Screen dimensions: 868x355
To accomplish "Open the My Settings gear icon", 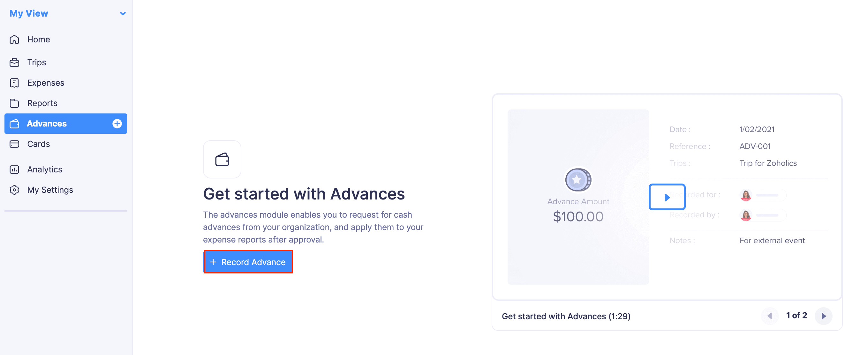I will [14, 189].
